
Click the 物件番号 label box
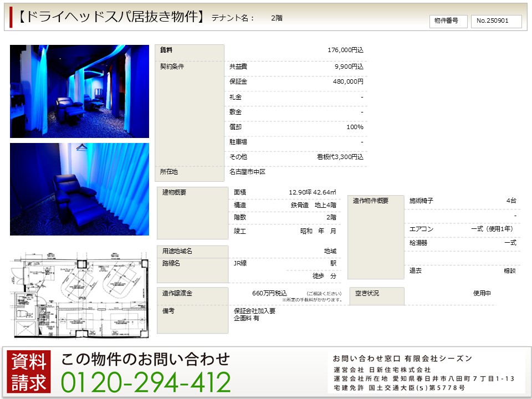[448, 21]
